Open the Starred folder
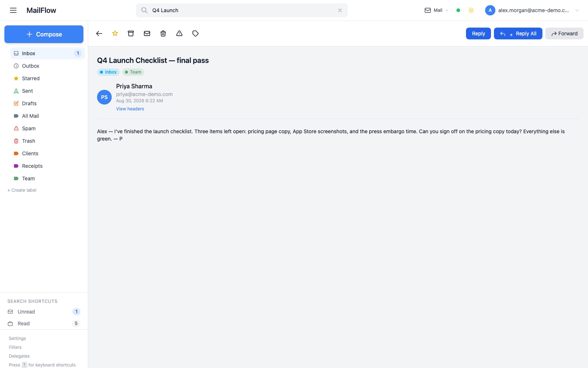Screen dimensions: 588x368 pos(47,78)
